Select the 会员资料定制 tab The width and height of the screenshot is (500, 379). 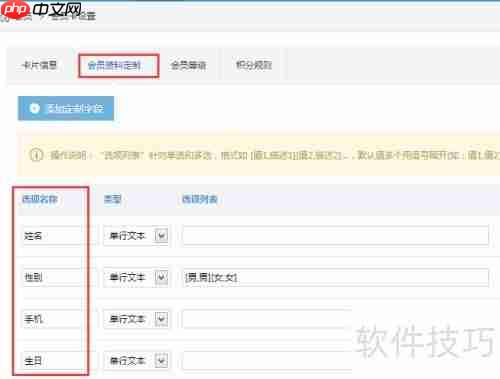[x=114, y=66]
